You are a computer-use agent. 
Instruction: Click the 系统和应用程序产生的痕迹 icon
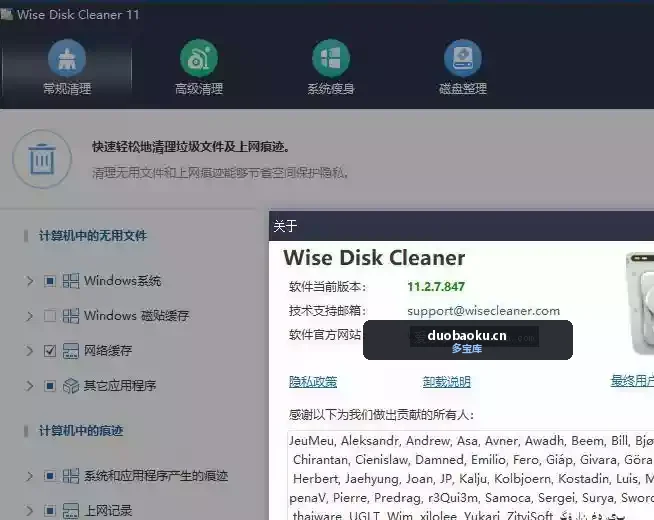pos(71,476)
